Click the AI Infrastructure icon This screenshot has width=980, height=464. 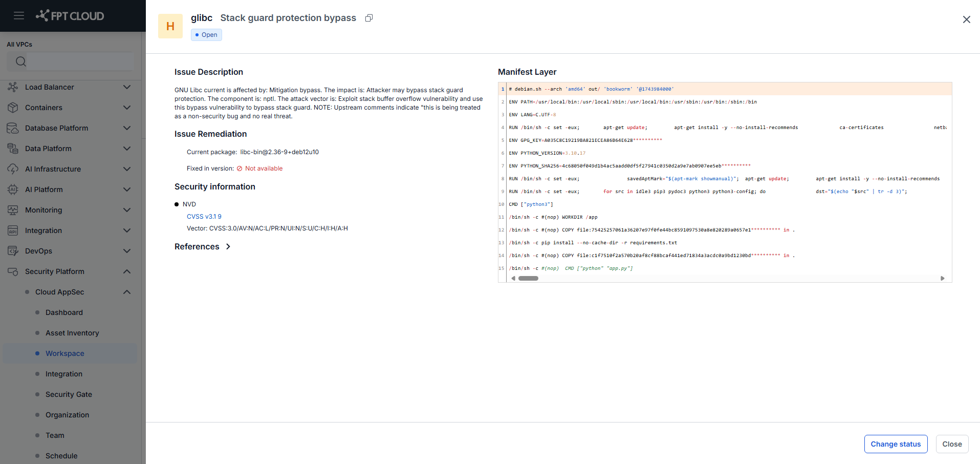pyautogui.click(x=13, y=169)
